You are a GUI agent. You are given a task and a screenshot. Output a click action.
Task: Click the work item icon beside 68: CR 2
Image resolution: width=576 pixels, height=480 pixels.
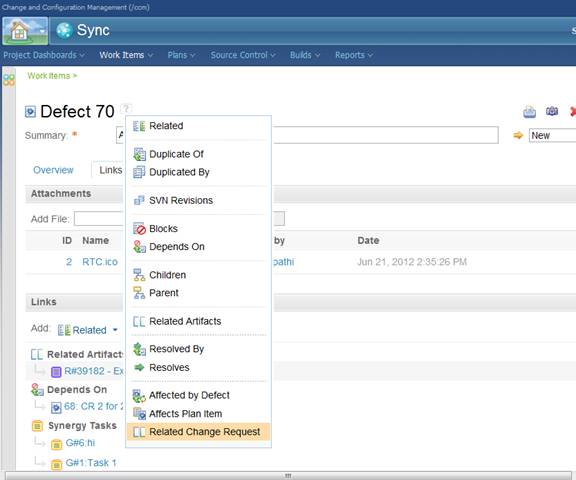56,407
